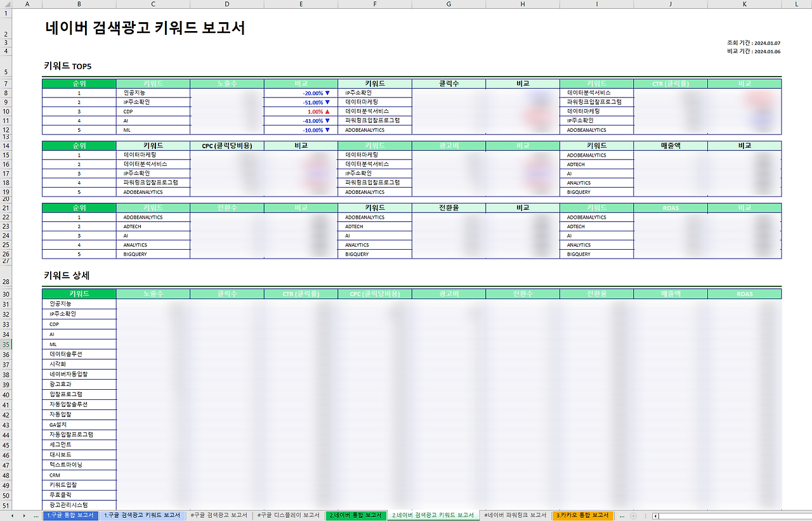Open the #구글 검색광고 보고서 sheet
The image size is (812, 521).
tap(219, 516)
